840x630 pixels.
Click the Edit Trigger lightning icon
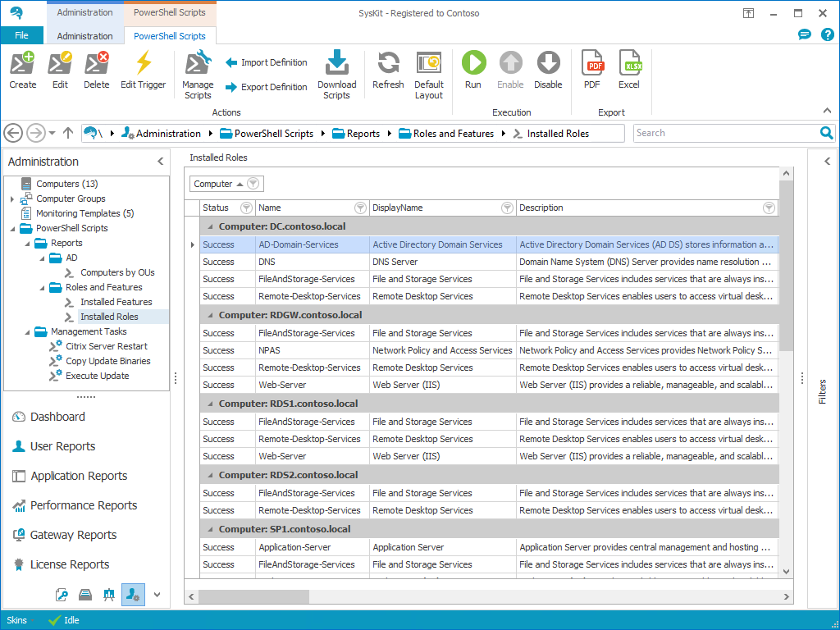[x=143, y=64]
